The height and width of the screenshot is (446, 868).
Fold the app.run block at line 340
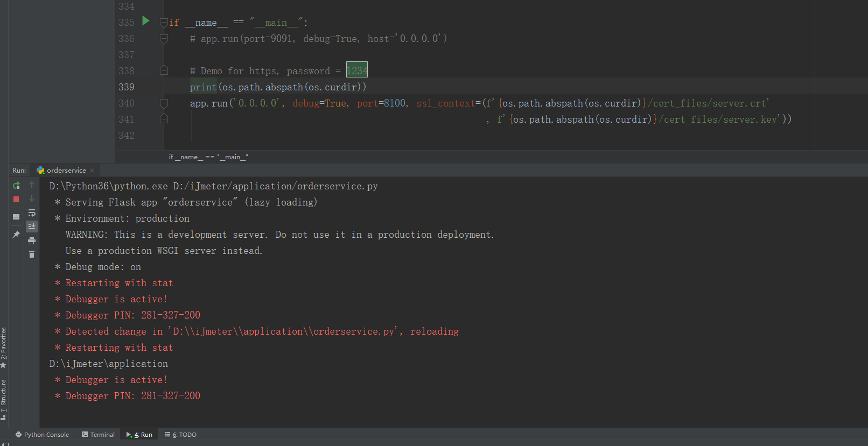pyautogui.click(x=164, y=103)
